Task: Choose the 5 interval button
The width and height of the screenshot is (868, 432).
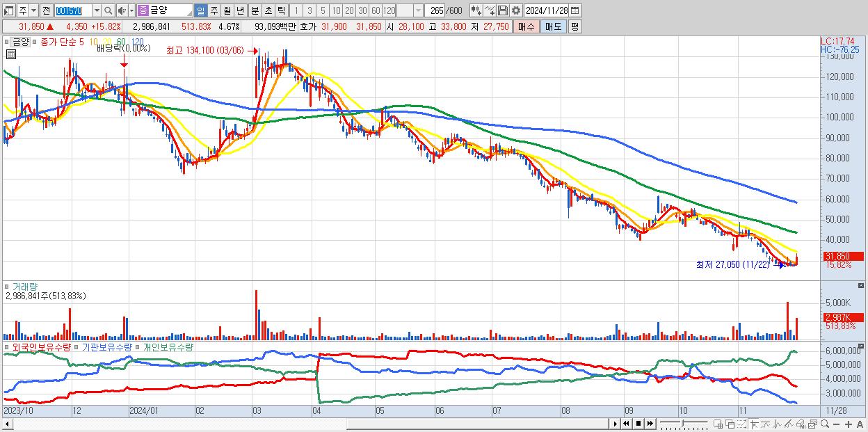Action: pyautogui.click(x=323, y=10)
